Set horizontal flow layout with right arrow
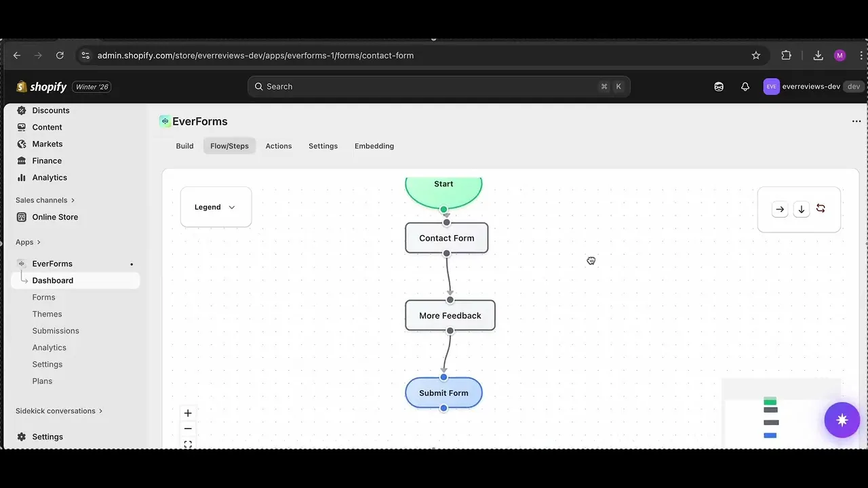The image size is (868, 488). [x=780, y=209]
